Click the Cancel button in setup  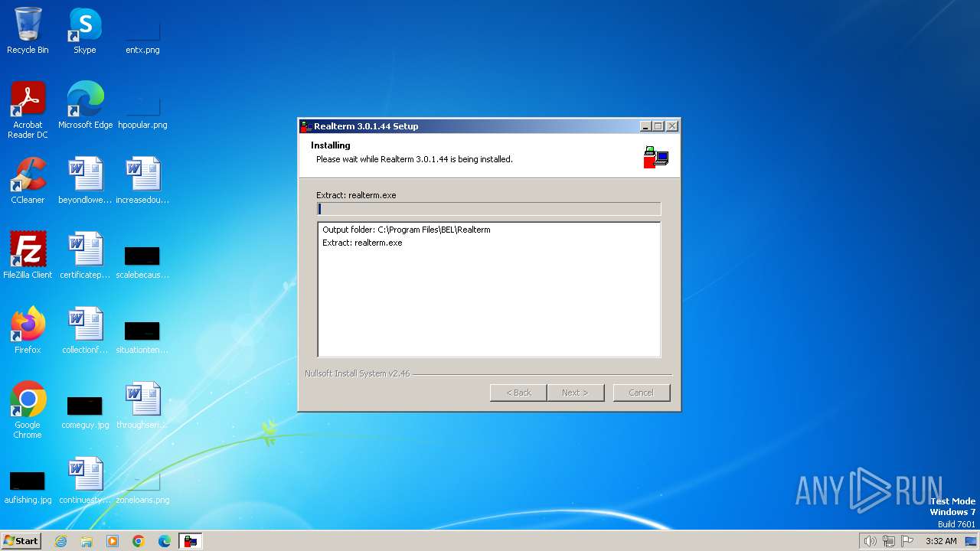pyautogui.click(x=642, y=393)
